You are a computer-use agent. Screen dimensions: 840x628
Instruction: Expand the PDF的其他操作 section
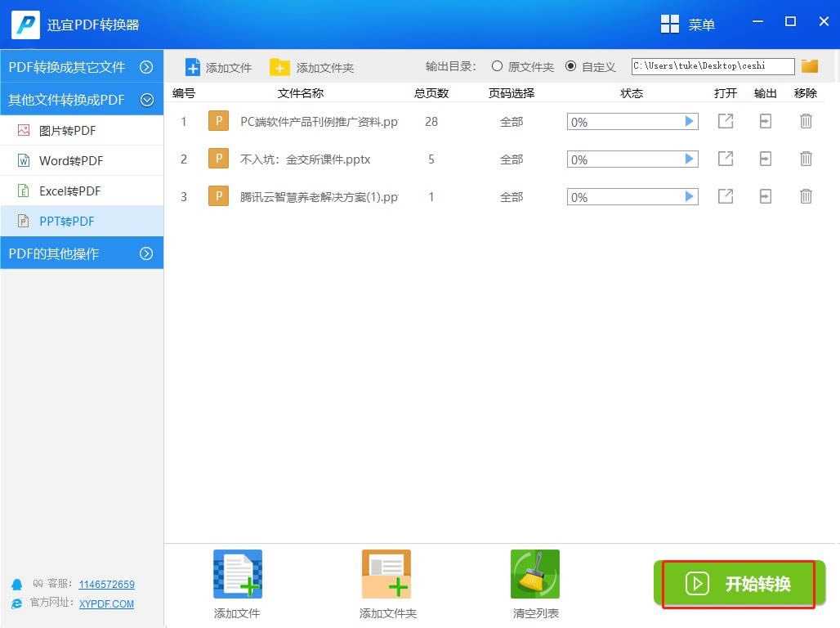click(82, 253)
